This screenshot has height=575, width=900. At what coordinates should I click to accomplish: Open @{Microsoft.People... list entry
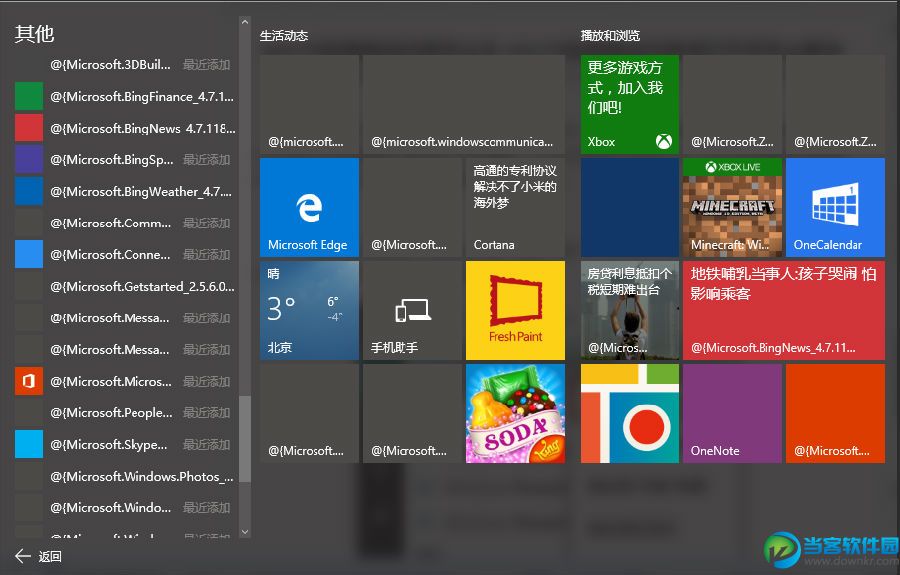click(x=123, y=413)
